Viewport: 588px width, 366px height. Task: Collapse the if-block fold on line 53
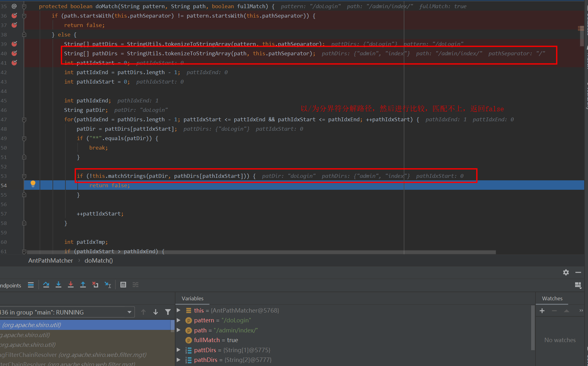pyautogui.click(x=24, y=176)
